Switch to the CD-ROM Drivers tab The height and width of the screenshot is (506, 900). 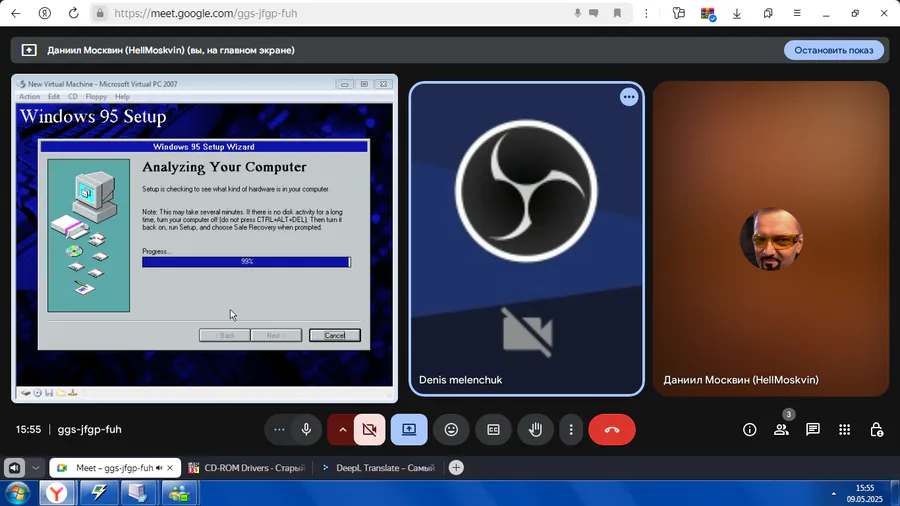click(x=247, y=468)
